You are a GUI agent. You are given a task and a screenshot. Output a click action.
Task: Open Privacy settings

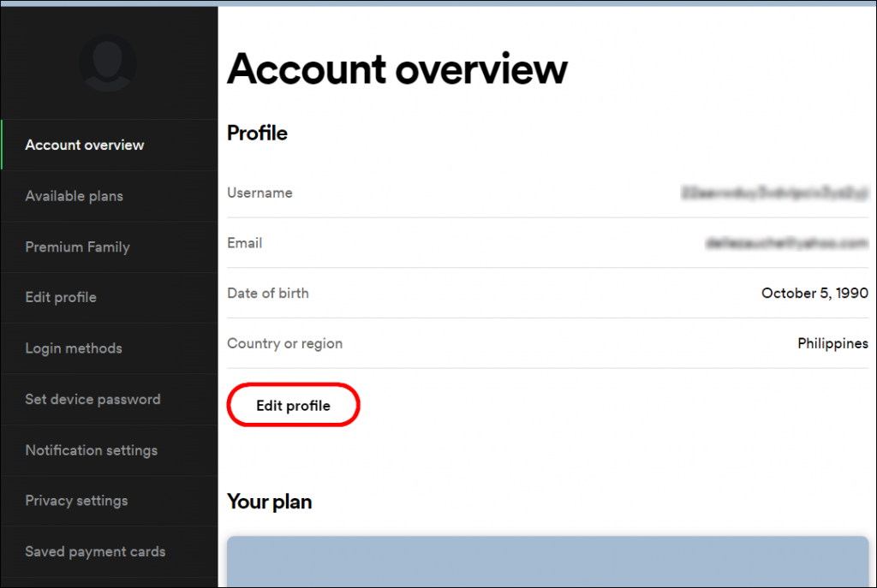76,501
